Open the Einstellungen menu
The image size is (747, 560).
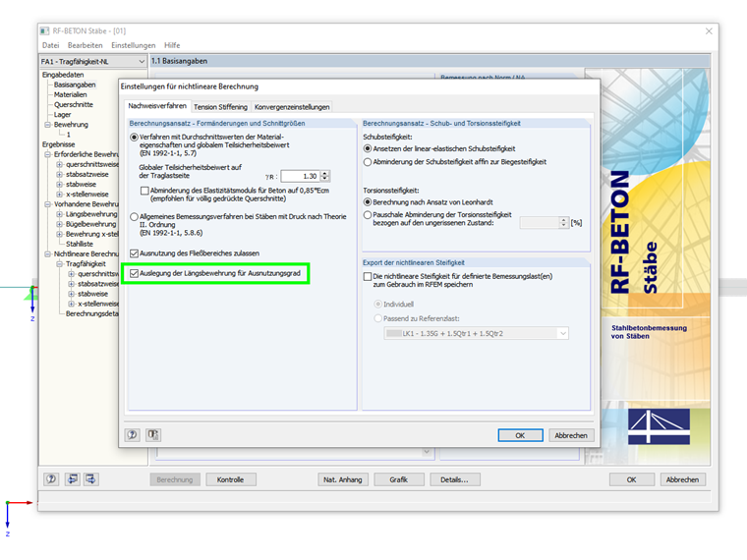click(x=134, y=45)
